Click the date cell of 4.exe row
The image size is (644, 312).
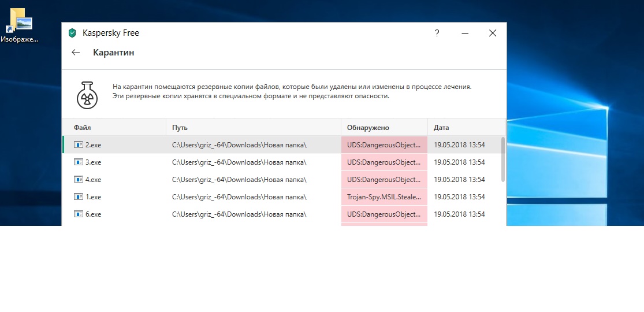click(459, 180)
